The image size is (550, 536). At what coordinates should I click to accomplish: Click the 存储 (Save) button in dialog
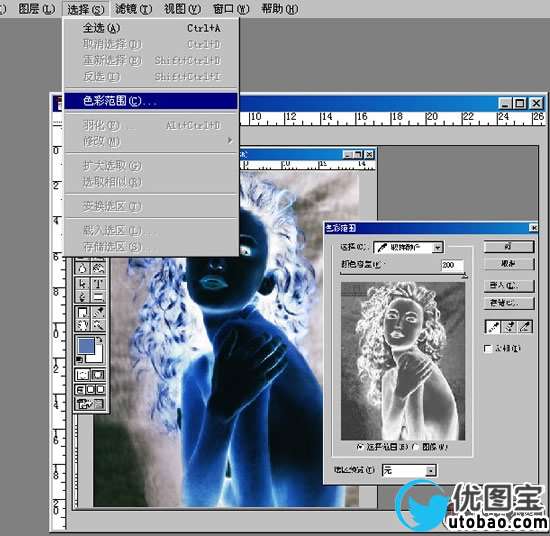pos(509,303)
